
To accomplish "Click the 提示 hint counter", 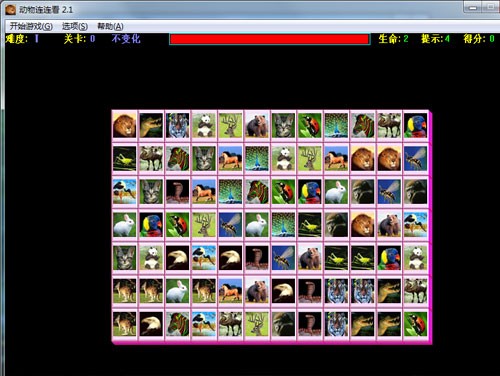I will [435, 39].
